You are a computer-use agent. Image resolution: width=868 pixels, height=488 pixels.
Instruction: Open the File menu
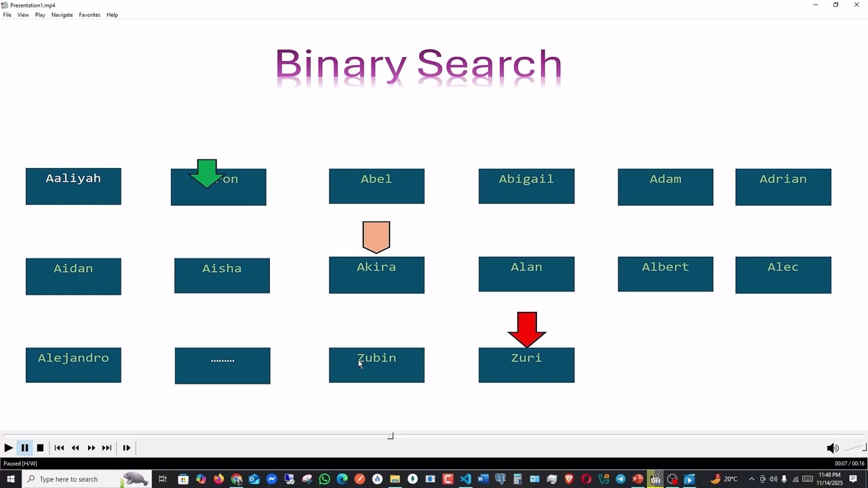(x=7, y=15)
